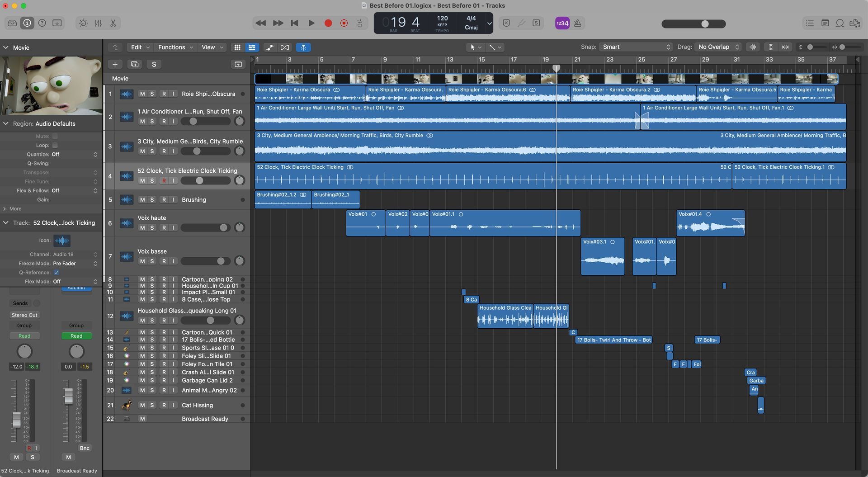Open the Smart Controls sun-shaped icon
The image size is (868, 477).
point(83,23)
